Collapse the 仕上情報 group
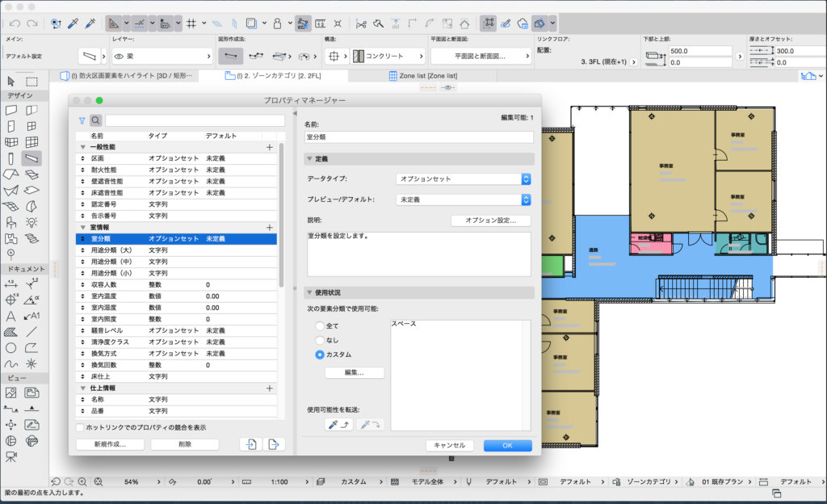Screen dimensions: 827x504 coord(83,388)
